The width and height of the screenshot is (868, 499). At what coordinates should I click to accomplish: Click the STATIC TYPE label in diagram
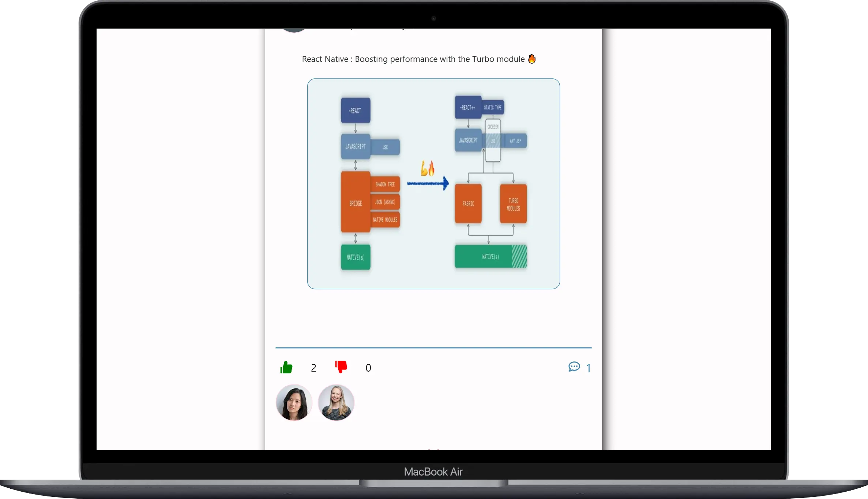click(x=493, y=107)
